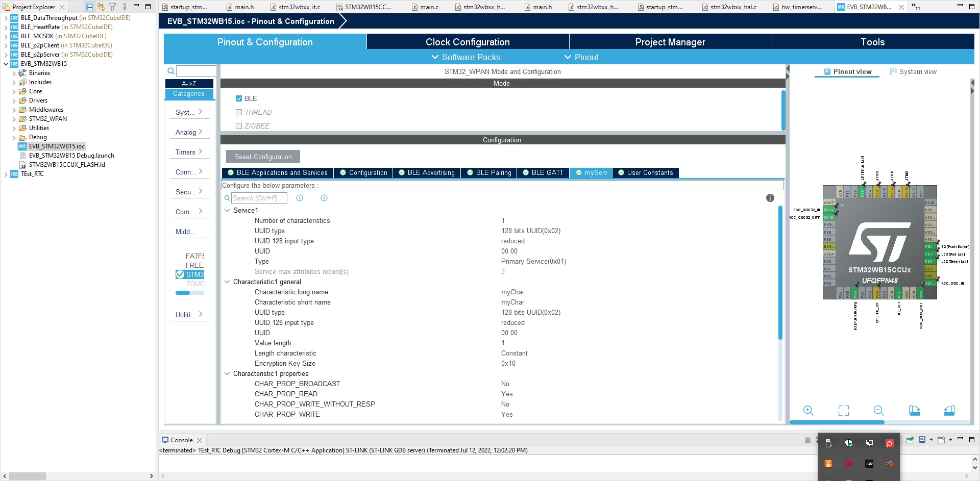Click Open Console icon
The image size is (980, 481).
click(941, 440)
